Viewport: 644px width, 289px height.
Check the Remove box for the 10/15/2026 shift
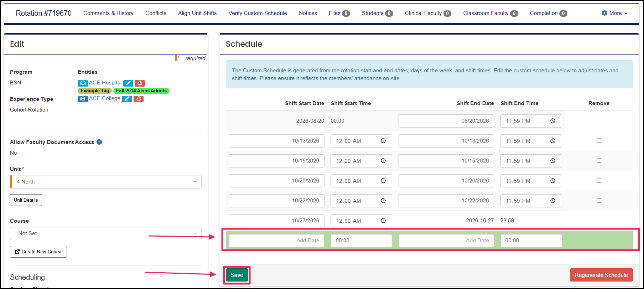599,160
